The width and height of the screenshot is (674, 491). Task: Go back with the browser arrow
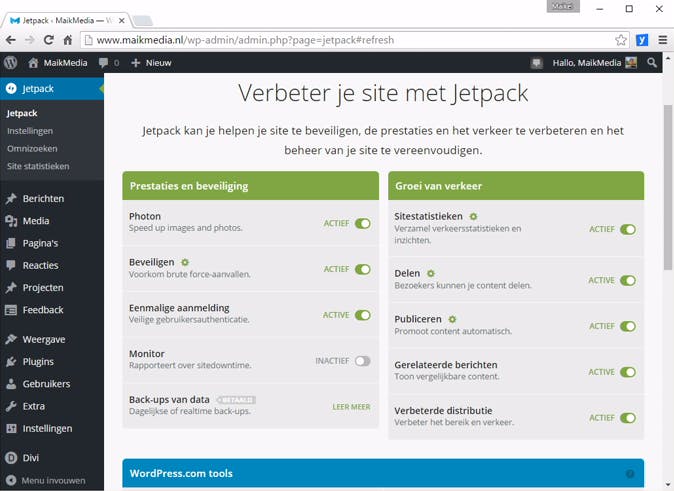[11, 40]
